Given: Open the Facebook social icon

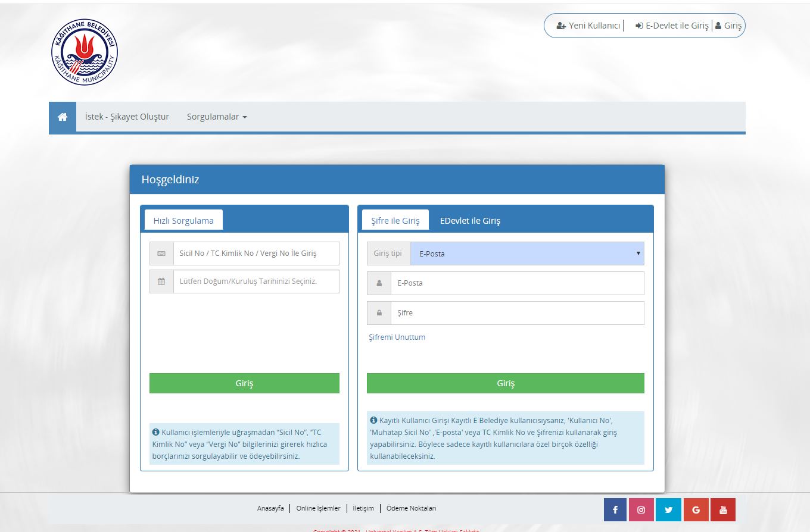Looking at the screenshot, I should point(615,510).
